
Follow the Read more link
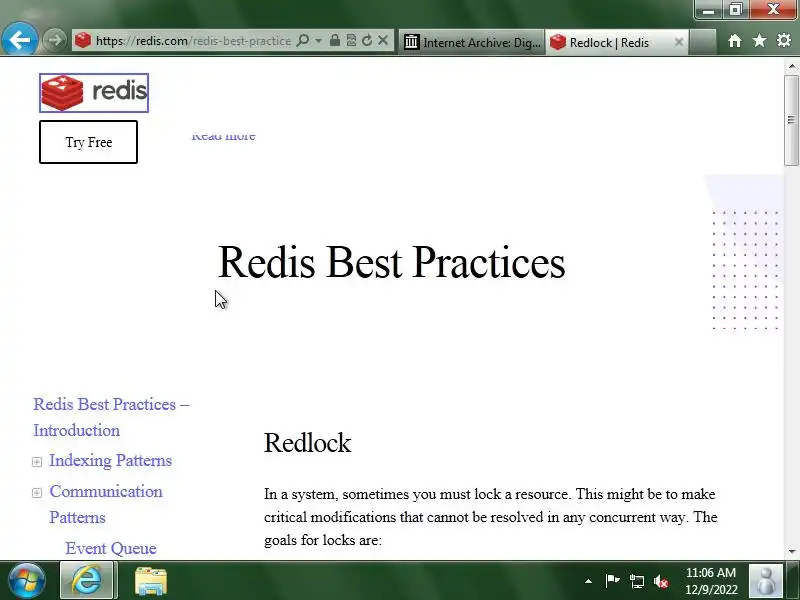coord(223,136)
